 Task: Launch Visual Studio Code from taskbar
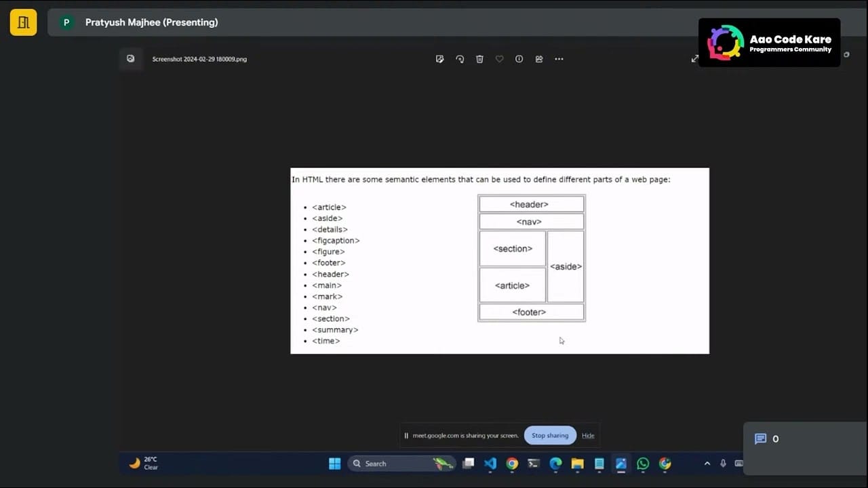(490, 464)
